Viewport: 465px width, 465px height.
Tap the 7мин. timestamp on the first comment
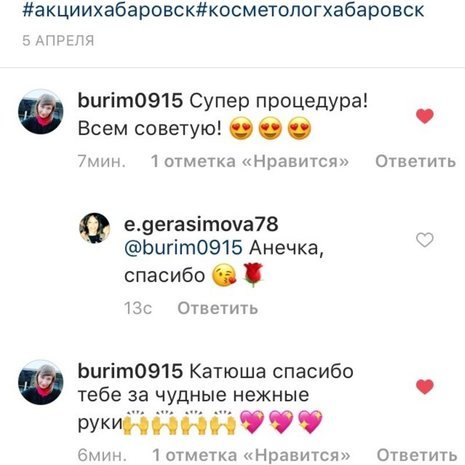click(x=102, y=161)
